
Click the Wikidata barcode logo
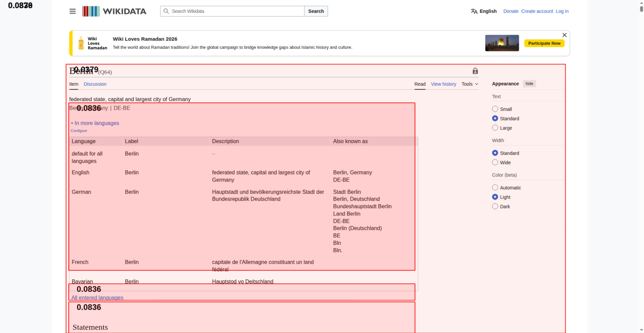click(91, 11)
